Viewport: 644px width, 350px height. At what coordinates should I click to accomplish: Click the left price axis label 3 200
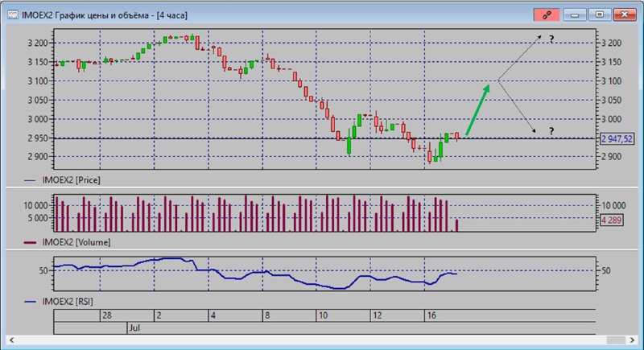point(38,43)
